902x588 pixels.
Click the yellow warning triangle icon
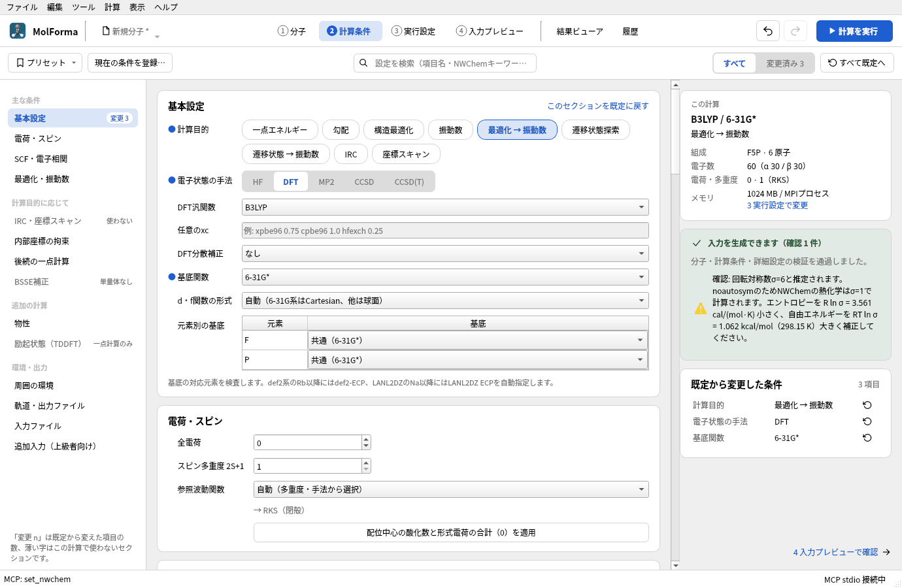701,308
